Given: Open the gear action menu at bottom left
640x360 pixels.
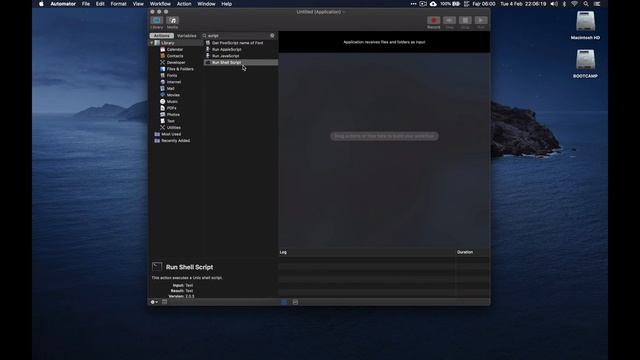Looking at the screenshot, I should (x=154, y=302).
